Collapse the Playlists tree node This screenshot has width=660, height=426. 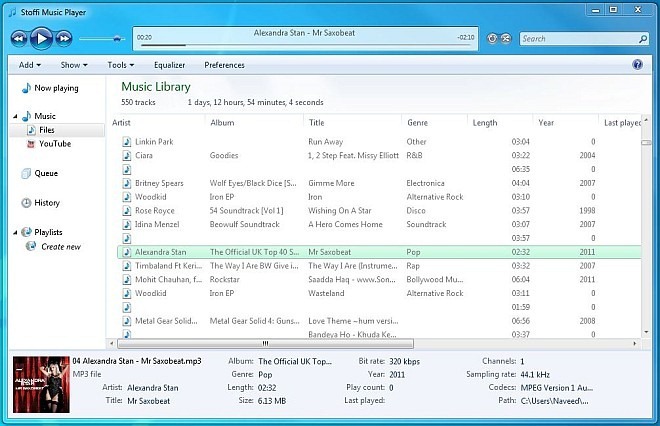[15, 232]
